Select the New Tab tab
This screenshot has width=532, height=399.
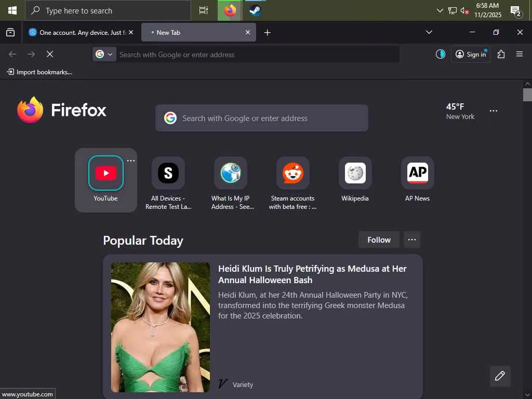coord(198,32)
